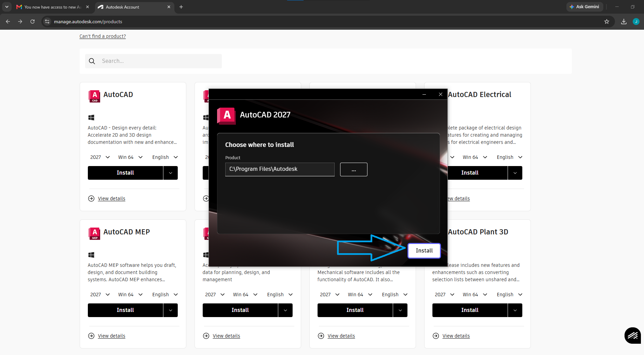Screen dimensions: 644x355
Task: Click Install on AutoCAD Electrical card
Action: (x=477, y=173)
